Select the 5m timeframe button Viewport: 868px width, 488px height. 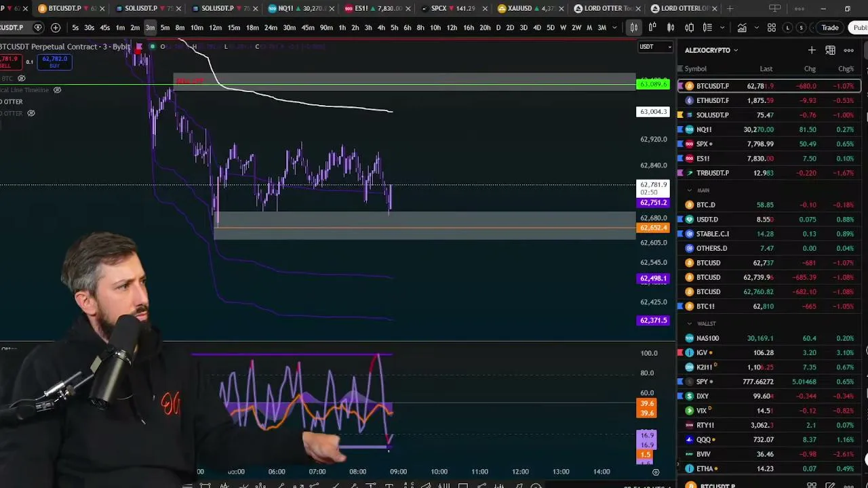click(x=165, y=28)
